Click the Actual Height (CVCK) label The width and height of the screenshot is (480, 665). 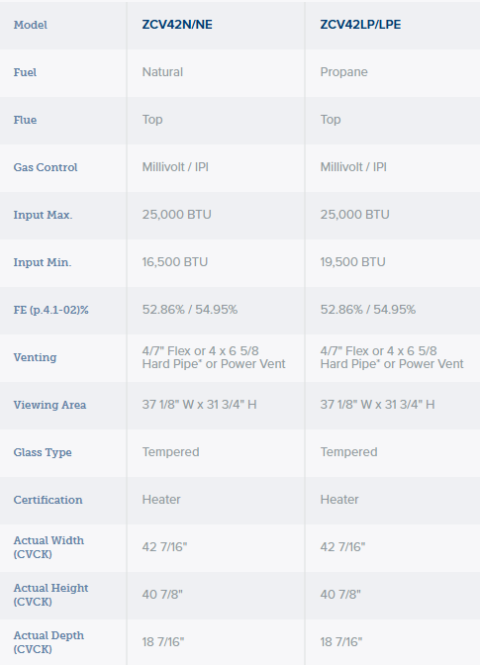(x=51, y=595)
